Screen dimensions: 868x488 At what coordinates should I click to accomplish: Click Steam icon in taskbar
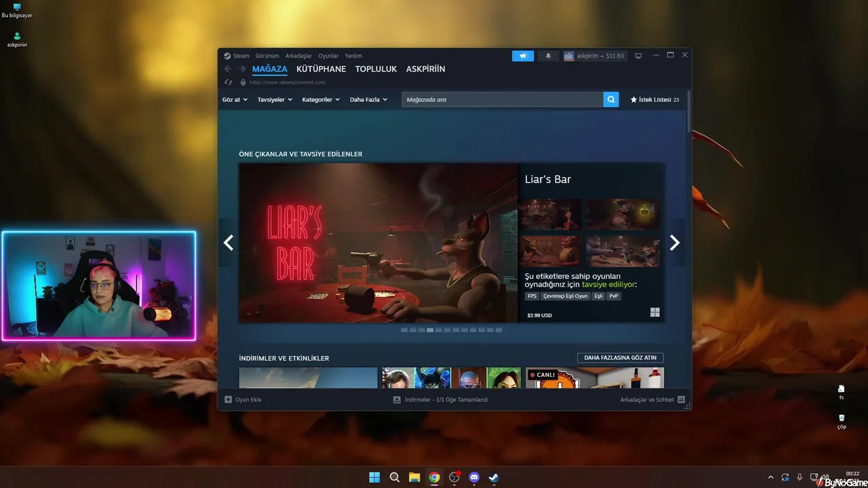494,477
